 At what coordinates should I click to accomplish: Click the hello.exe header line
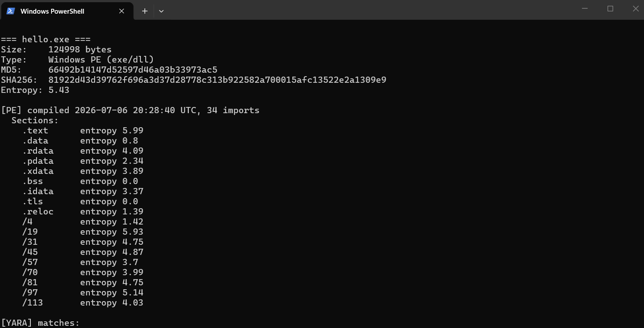pos(46,40)
